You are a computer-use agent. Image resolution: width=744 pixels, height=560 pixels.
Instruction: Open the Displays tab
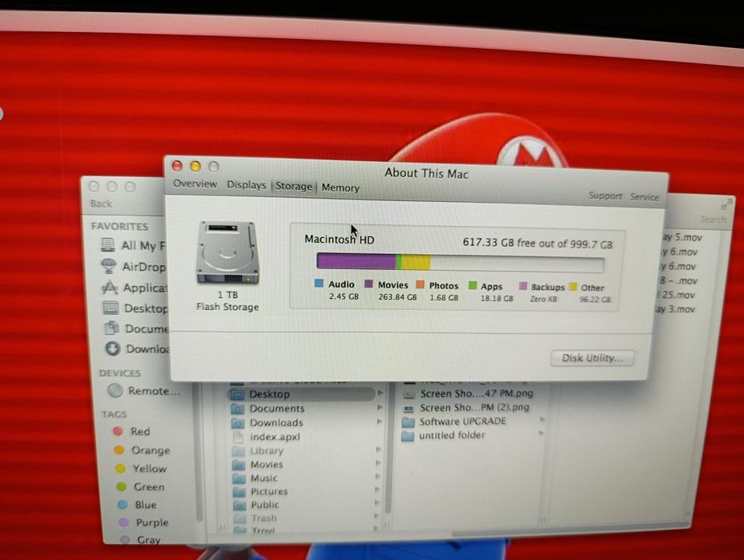[x=246, y=184]
